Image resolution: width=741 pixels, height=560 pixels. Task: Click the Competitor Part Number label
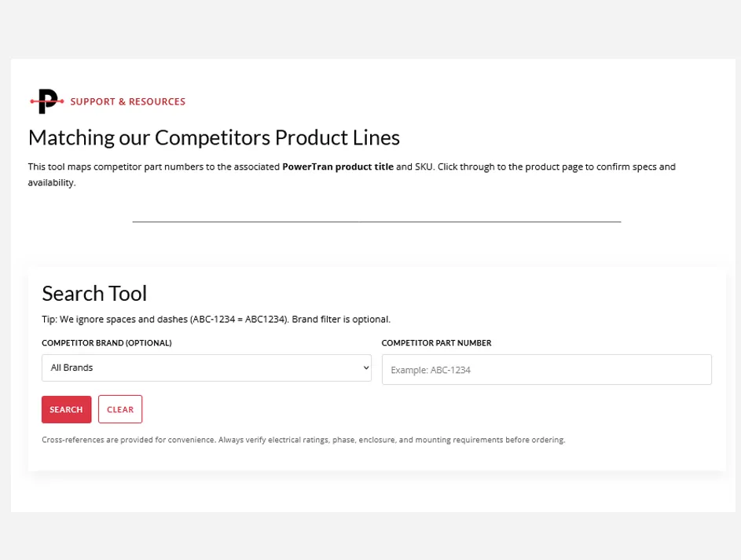(x=436, y=343)
